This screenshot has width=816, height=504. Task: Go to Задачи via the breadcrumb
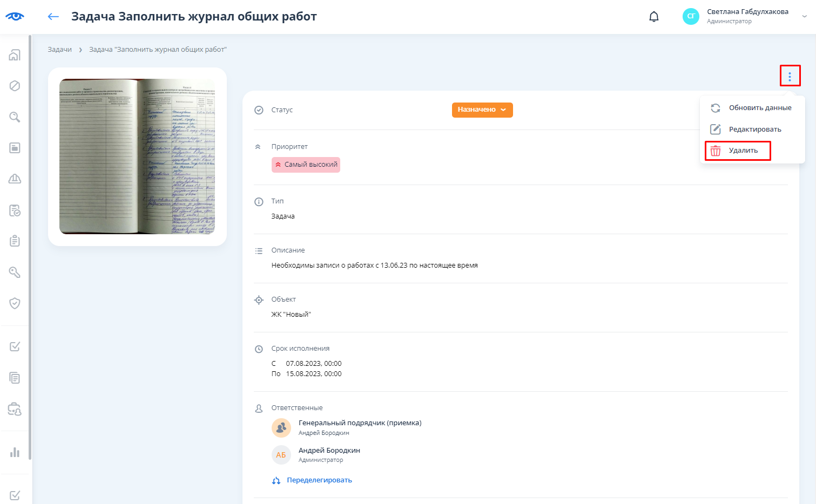pyautogui.click(x=59, y=50)
